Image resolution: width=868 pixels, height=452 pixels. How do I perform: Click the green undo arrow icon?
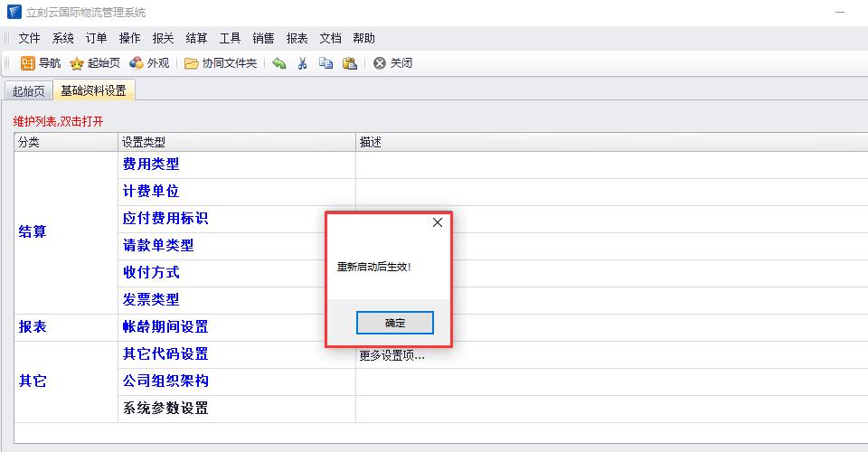pyautogui.click(x=279, y=63)
